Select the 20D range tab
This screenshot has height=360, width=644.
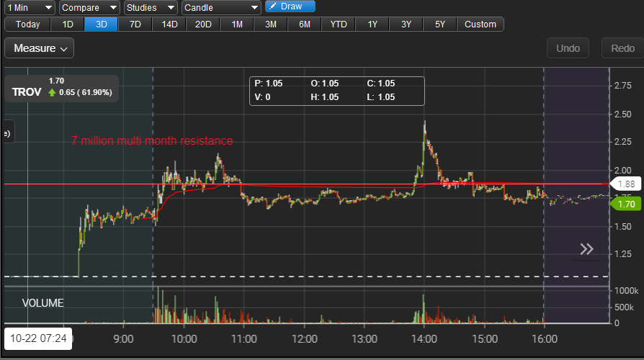point(203,24)
